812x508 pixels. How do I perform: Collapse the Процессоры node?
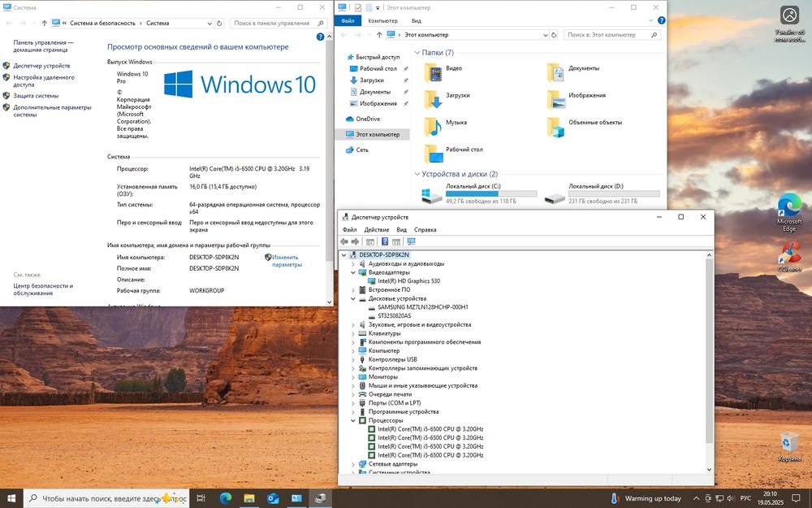pyautogui.click(x=354, y=420)
